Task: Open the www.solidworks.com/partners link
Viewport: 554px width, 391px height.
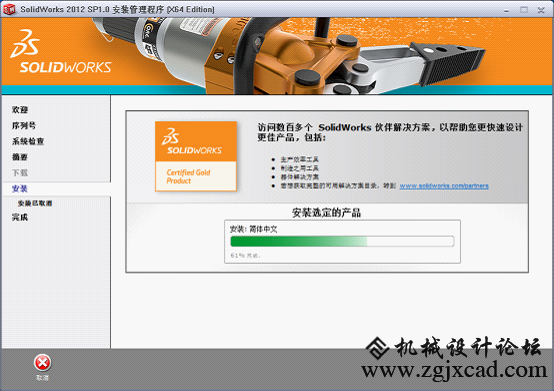Action: [x=444, y=185]
